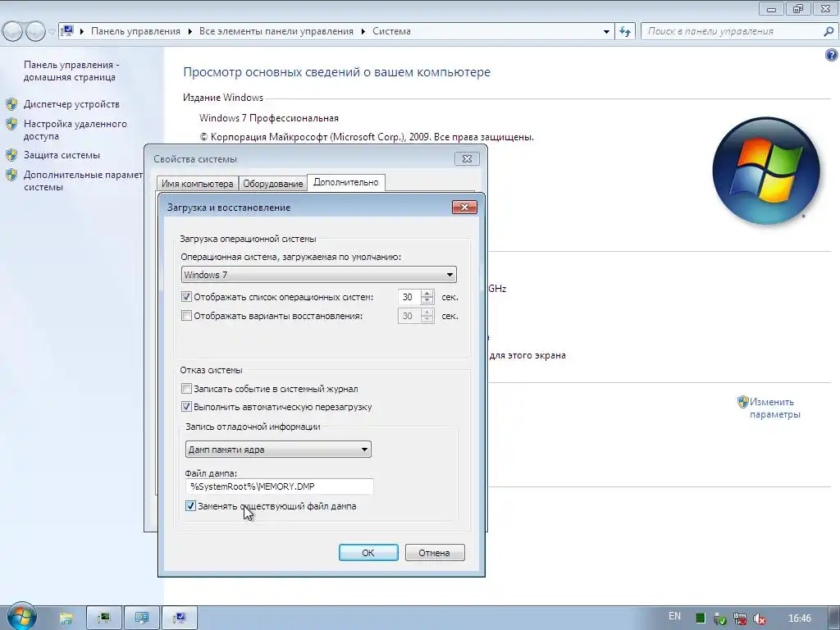Click the shield next to Изменить параметры

(x=742, y=402)
